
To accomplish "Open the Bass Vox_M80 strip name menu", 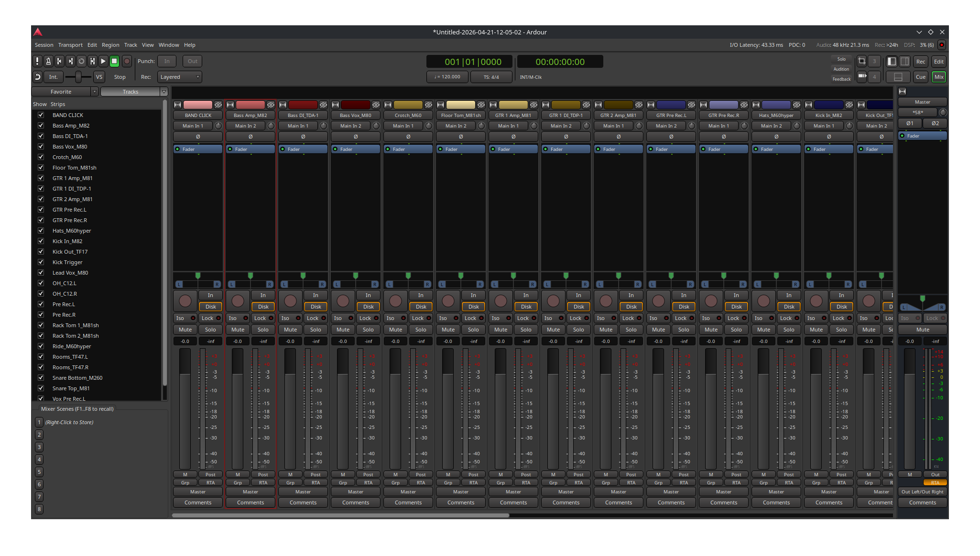I will 356,115.
